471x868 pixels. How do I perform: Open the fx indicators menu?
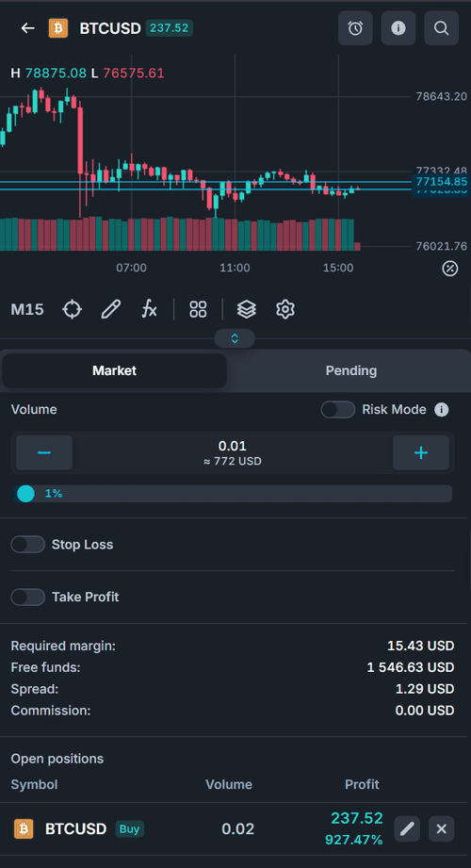(x=150, y=309)
